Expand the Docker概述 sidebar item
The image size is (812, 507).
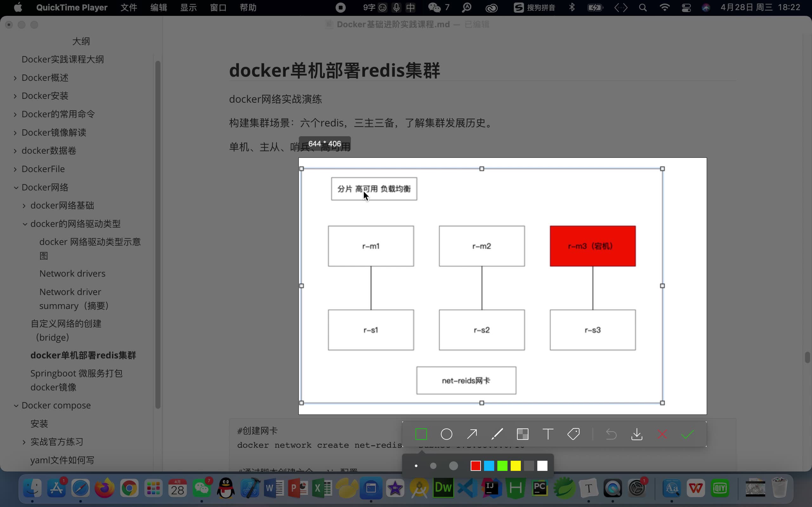15,77
